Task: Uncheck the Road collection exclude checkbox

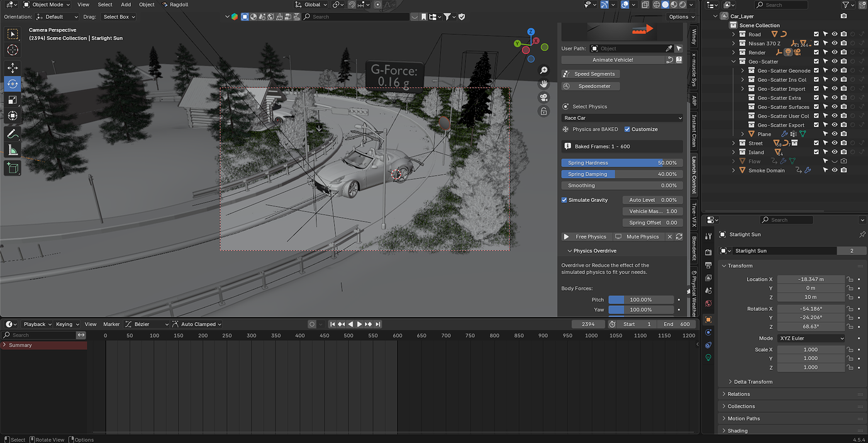Action: click(816, 35)
